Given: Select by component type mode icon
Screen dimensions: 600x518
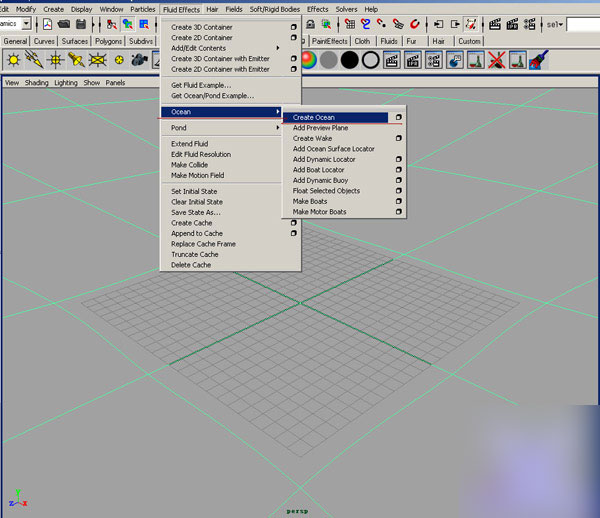Looking at the screenshot, I should pos(144,24).
